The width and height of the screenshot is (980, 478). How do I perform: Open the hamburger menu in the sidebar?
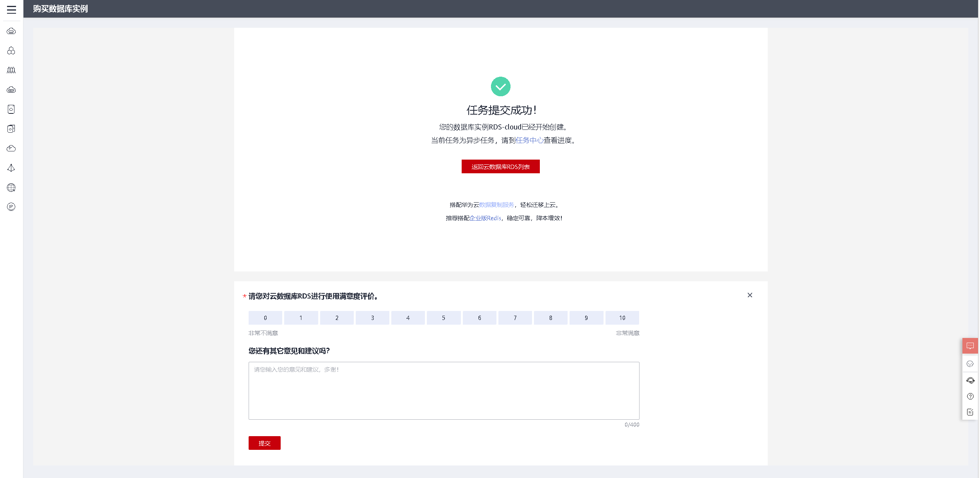click(11, 10)
